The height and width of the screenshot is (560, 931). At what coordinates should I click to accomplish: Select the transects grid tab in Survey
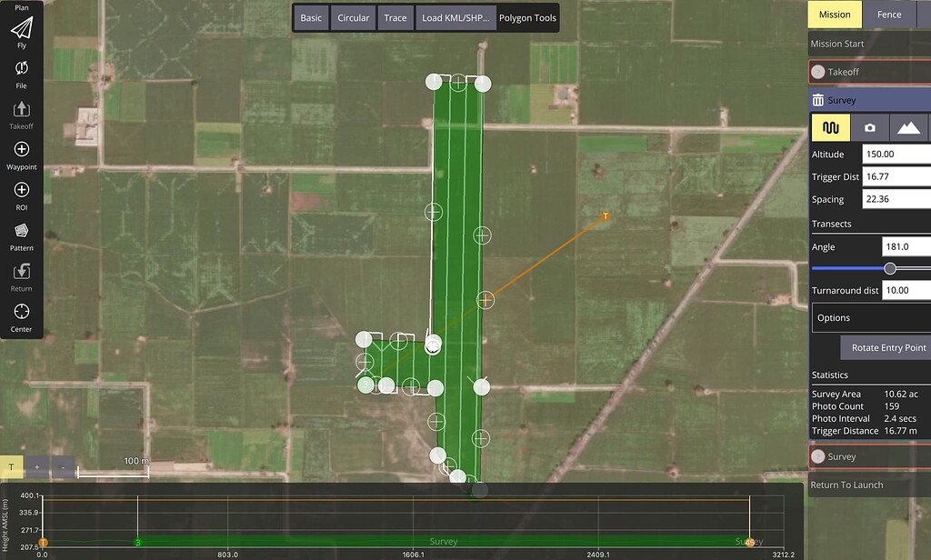coord(830,128)
